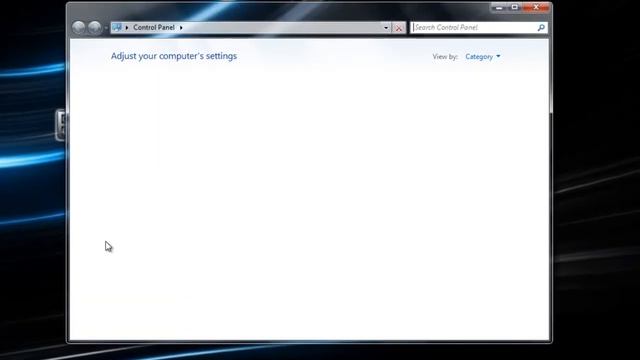Close the Control Panel window
The height and width of the screenshot is (360, 640).
coord(536,7)
